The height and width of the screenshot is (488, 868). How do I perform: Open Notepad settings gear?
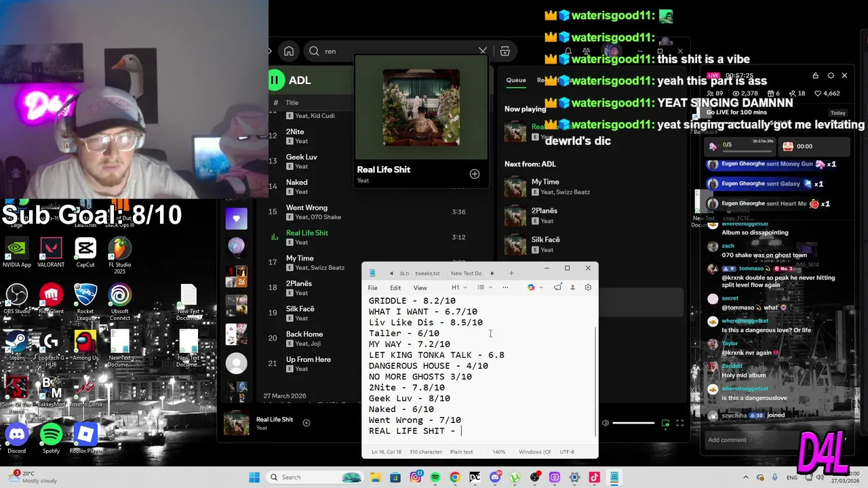588,287
